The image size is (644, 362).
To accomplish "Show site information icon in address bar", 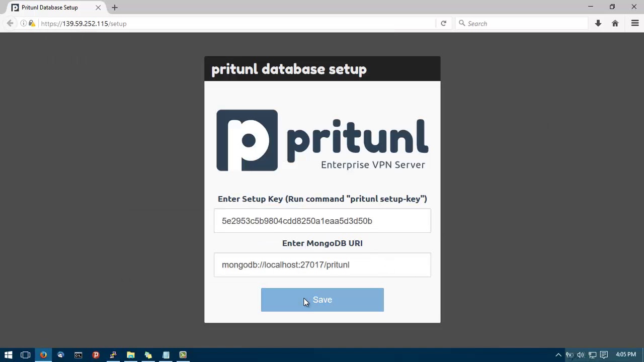I will pyautogui.click(x=23, y=23).
